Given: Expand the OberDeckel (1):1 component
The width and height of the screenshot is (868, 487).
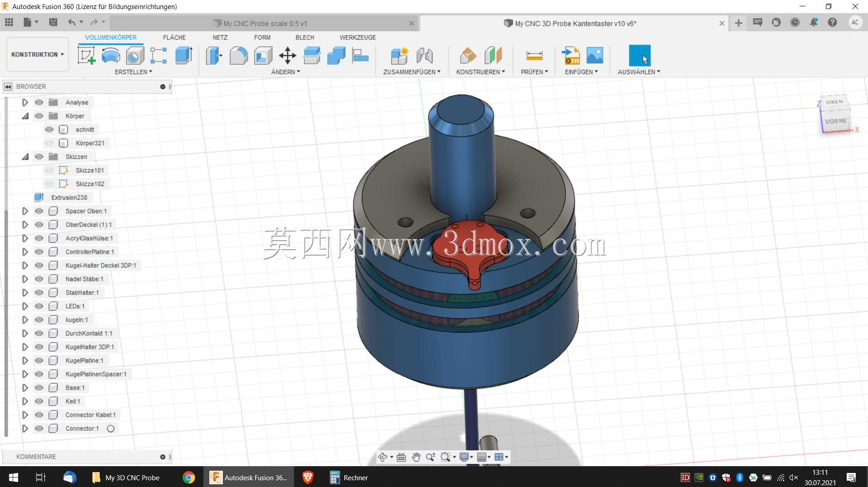Looking at the screenshot, I should pyautogui.click(x=25, y=224).
